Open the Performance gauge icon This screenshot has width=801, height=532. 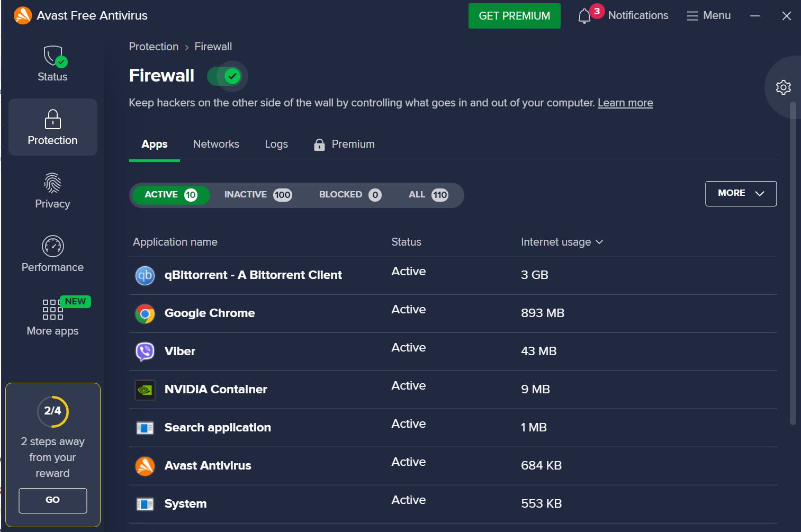[x=52, y=246]
